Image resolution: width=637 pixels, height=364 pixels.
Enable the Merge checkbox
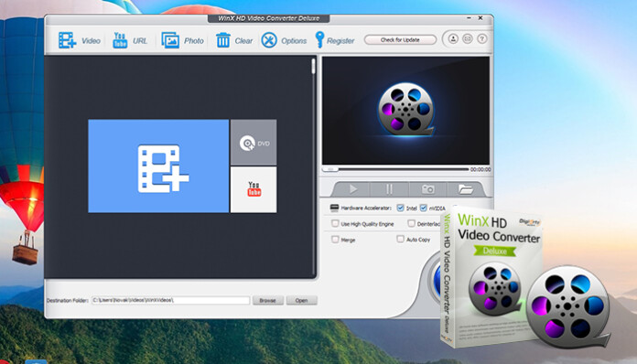pyautogui.click(x=335, y=240)
